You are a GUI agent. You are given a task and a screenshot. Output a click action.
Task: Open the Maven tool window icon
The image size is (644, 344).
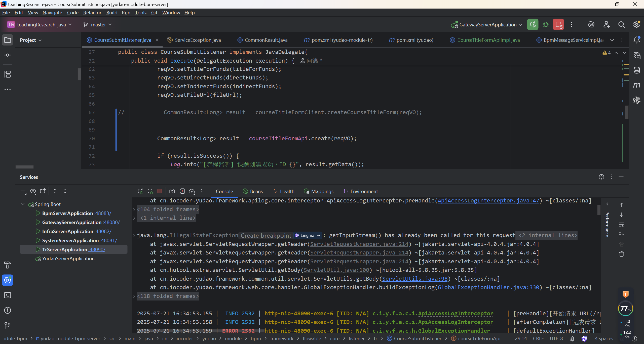pos(637,85)
